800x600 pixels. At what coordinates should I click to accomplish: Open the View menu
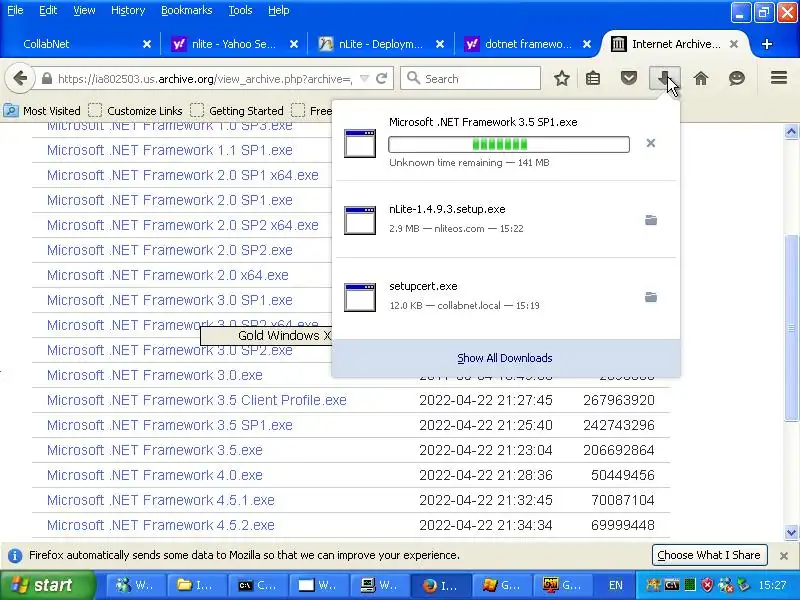click(84, 10)
